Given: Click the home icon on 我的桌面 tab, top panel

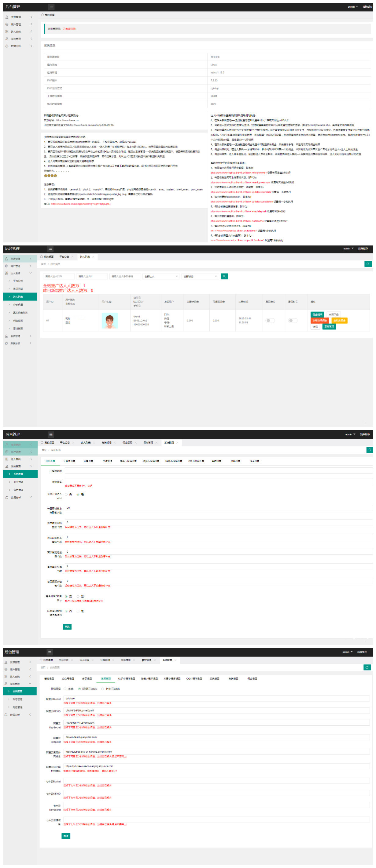Looking at the screenshot, I should [42, 15].
